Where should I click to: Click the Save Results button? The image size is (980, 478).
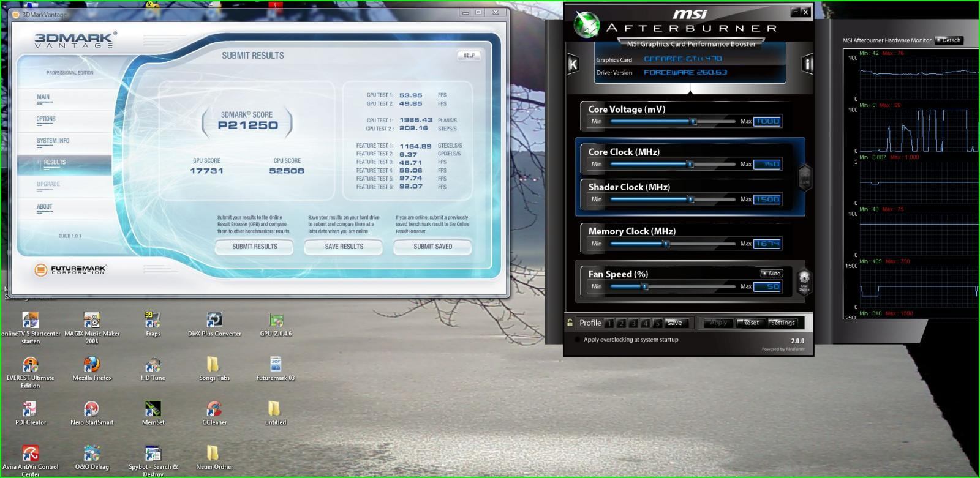click(344, 247)
